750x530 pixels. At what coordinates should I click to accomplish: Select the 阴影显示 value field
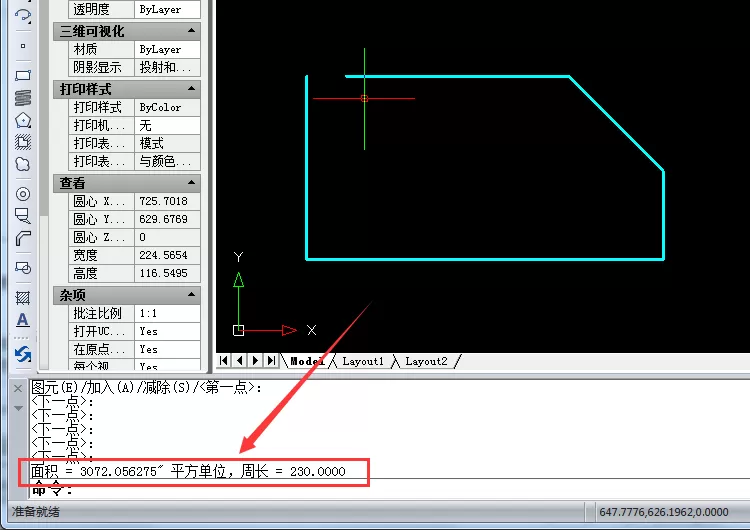click(x=167, y=67)
